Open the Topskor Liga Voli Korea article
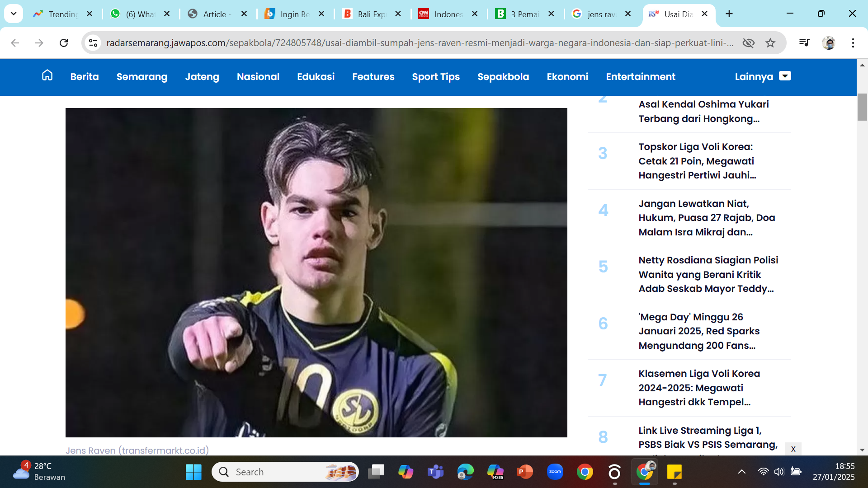 coord(697,161)
